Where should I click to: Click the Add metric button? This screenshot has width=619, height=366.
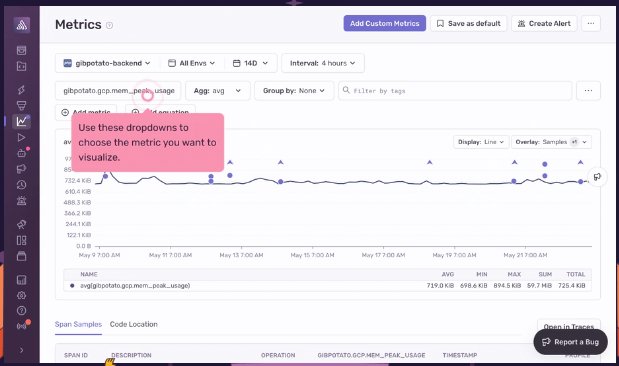click(x=86, y=112)
